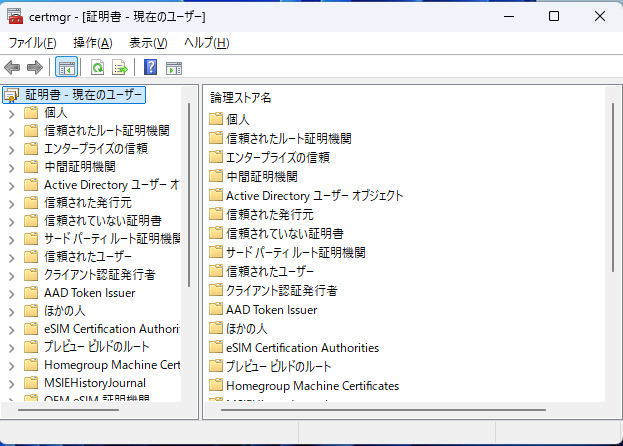Expand the 個人 tree node
623x446 pixels.
[12, 114]
